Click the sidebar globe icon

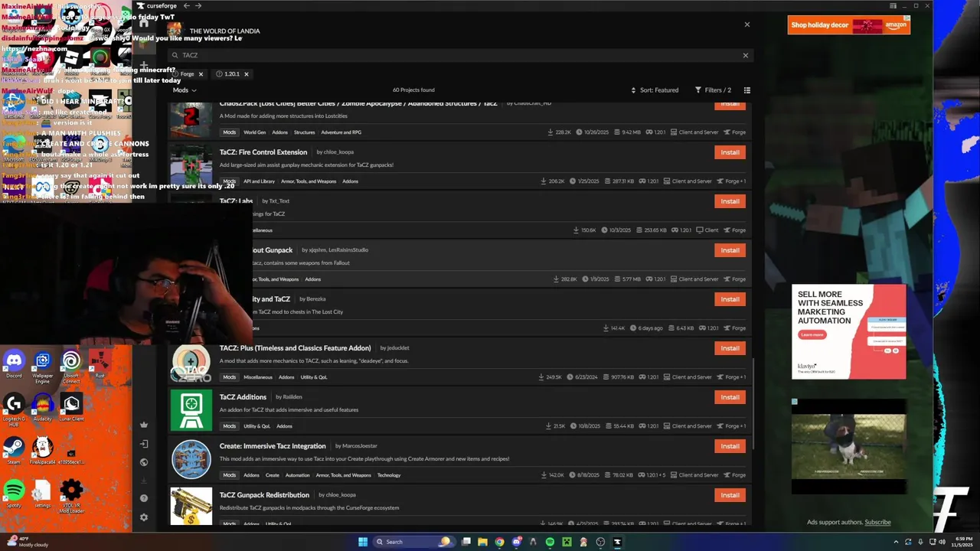pyautogui.click(x=143, y=462)
